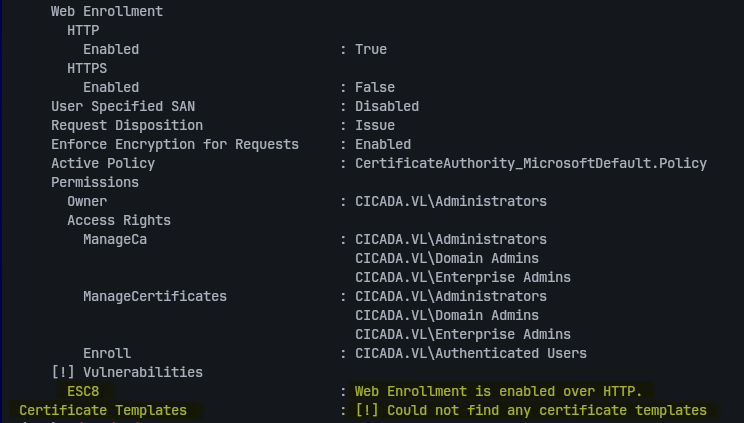Screen dimensions: 744x423
Task: Click the "False" value under HTTPS Enabled
Action: pos(375,87)
